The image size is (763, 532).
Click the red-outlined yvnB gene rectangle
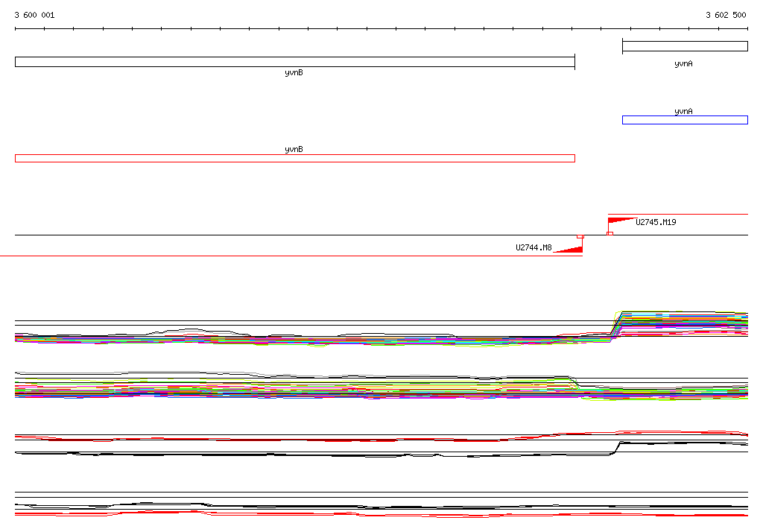click(294, 158)
